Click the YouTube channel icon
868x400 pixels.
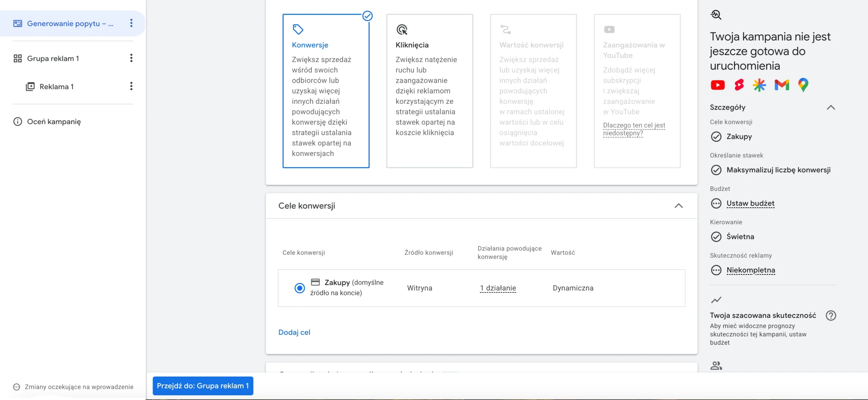717,85
